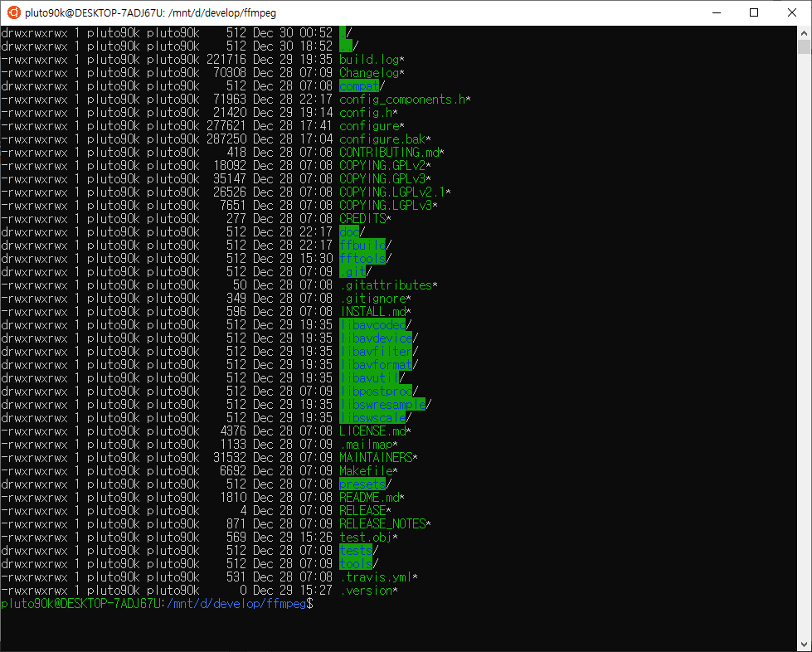Click the libswscale directory name

pyautogui.click(x=372, y=418)
